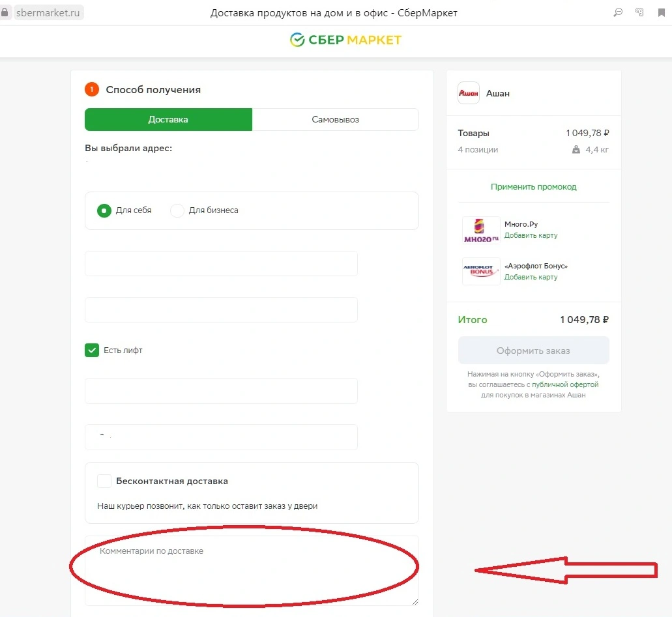Click the browser bookmark icon
Image resolution: width=672 pixels, height=617 pixels.
(x=662, y=12)
